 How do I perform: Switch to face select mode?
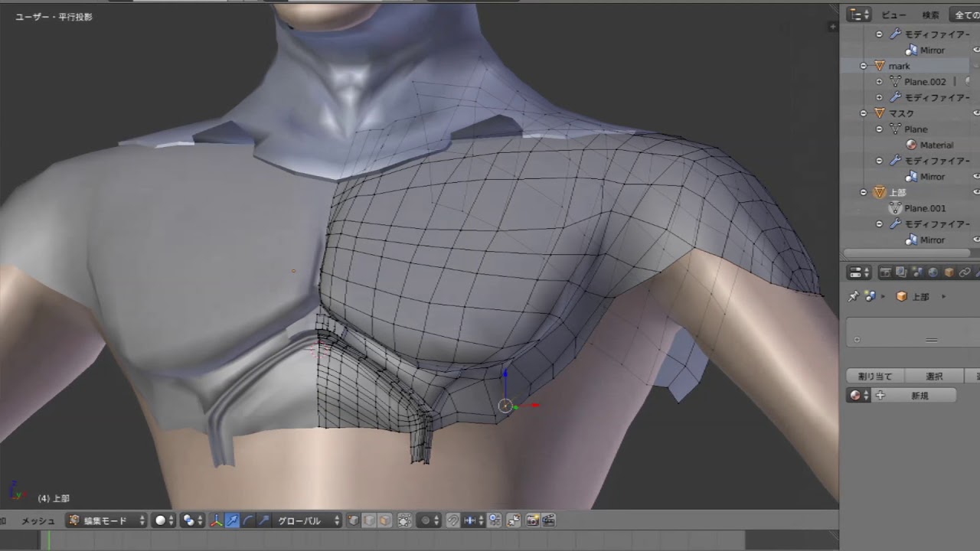[384, 520]
